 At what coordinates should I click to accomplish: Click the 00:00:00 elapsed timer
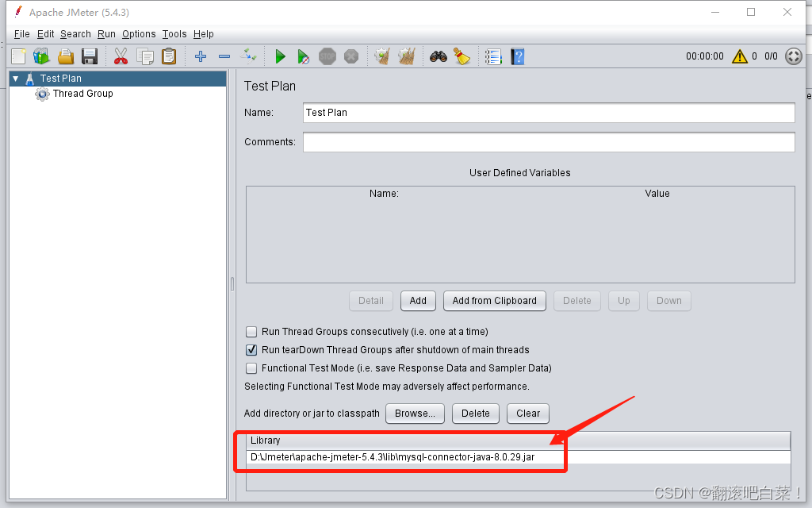coord(705,56)
